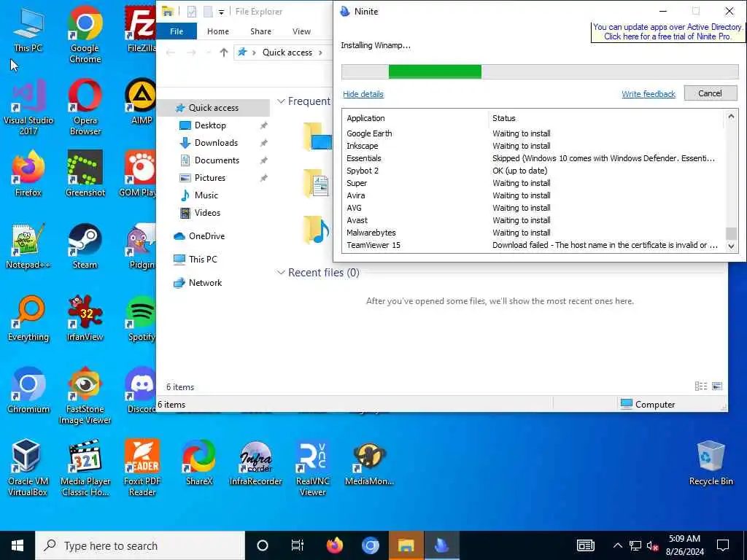Screen dimensions: 747x560
Task: Click the Ninite Pro trial notice
Action: [x=667, y=32]
